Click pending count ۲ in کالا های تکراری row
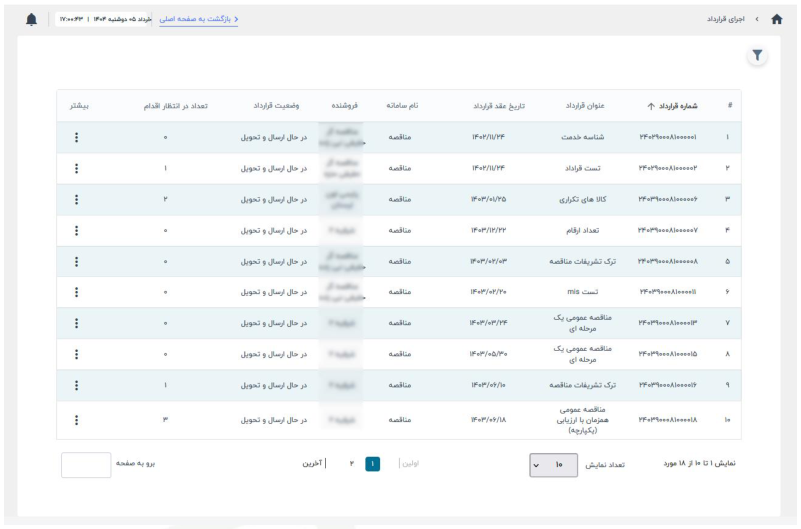 (x=166, y=199)
